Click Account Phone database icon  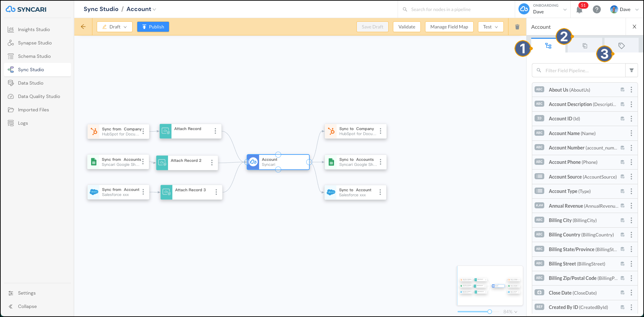click(x=623, y=162)
